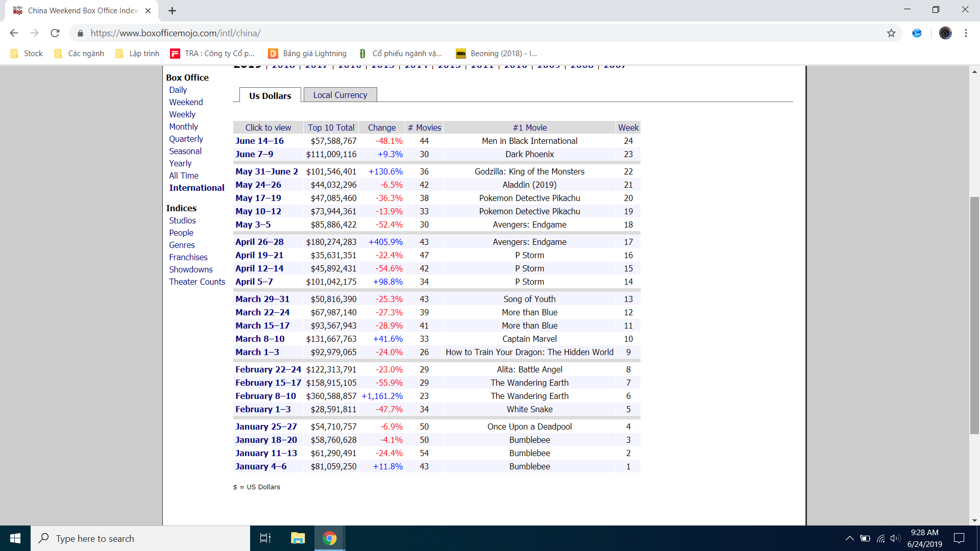Open the notification center icon
Viewport: 980px width, 551px height.
(959, 538)
